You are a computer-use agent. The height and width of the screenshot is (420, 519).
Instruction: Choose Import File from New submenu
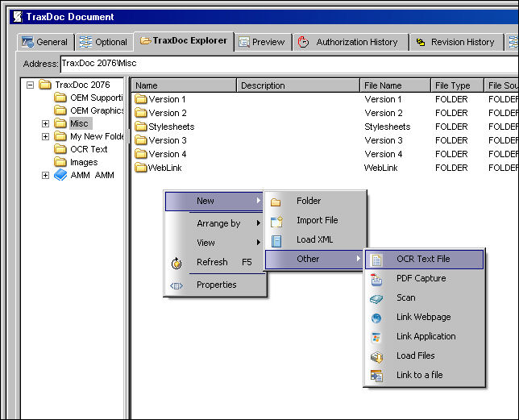pos(316,220)
